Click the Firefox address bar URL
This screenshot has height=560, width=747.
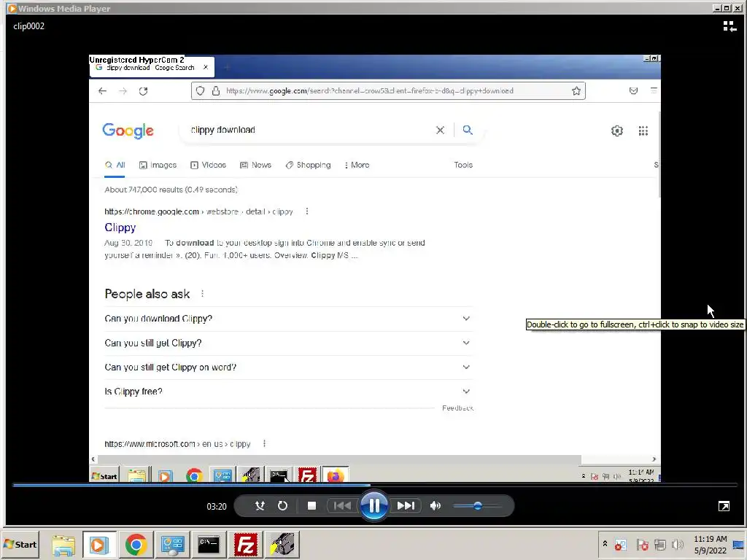point(370,91)
